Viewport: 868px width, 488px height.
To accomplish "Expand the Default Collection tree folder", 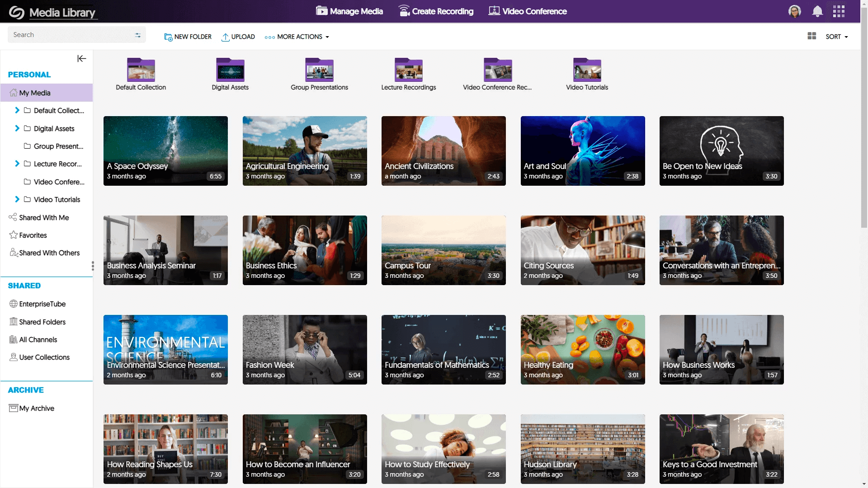I will 17,110.
